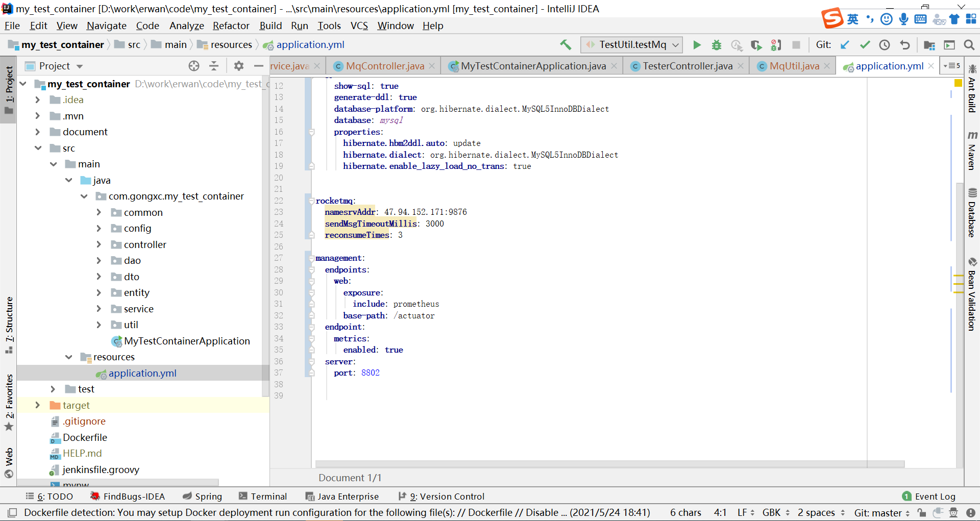The image size is (980, 521).
Task: Select MyTestContainerApplication class in tree
Action: tap(187, 341)
